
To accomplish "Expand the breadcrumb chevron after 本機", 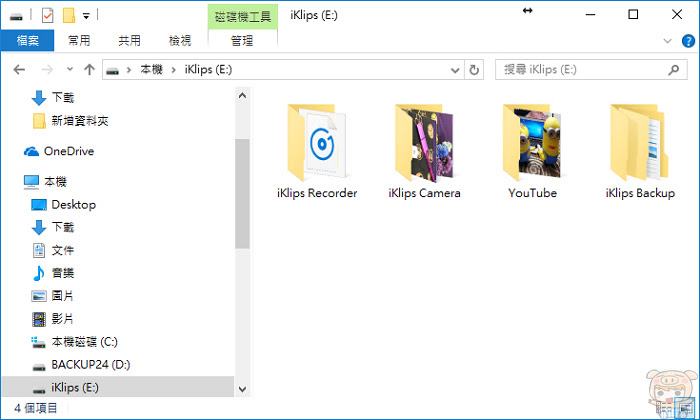I will click(174, 70).
